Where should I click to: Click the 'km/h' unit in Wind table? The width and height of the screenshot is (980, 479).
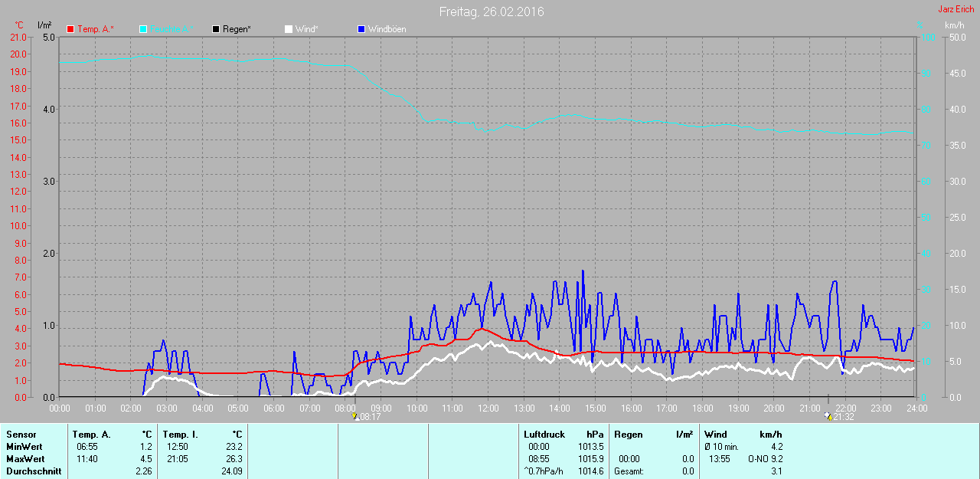click(770, 435)
